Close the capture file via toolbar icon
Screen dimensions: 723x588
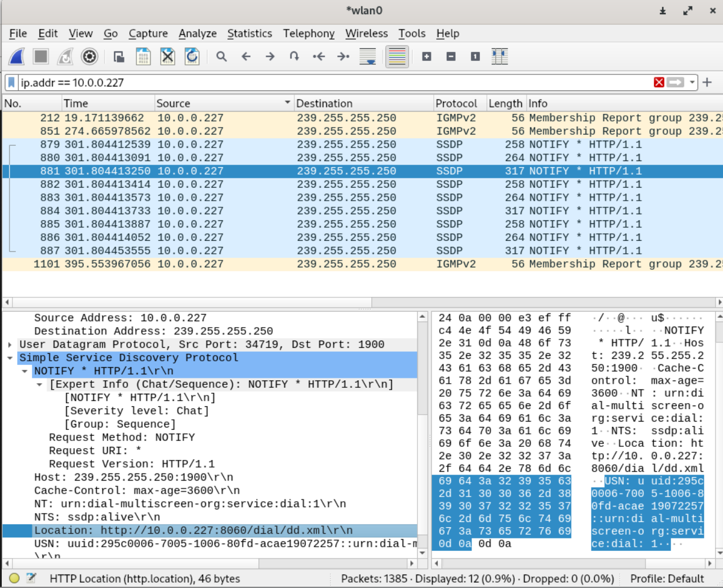pos(168,57)
